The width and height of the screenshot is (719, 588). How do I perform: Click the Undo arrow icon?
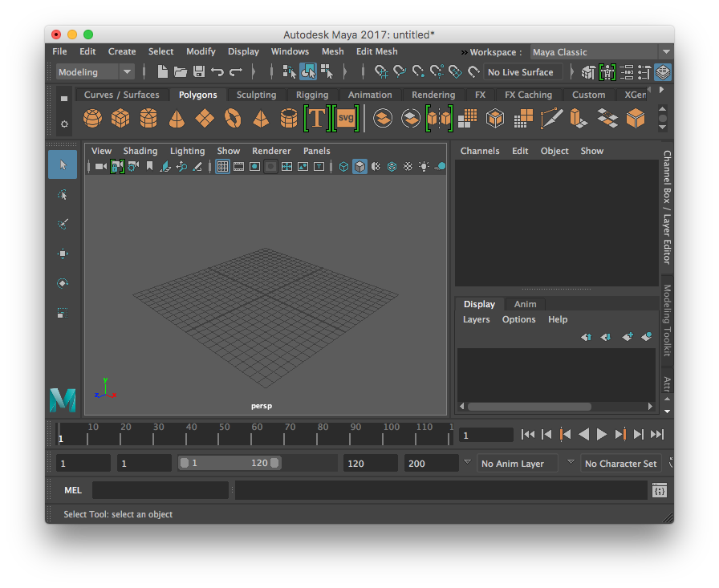click(x=217, y=71)
